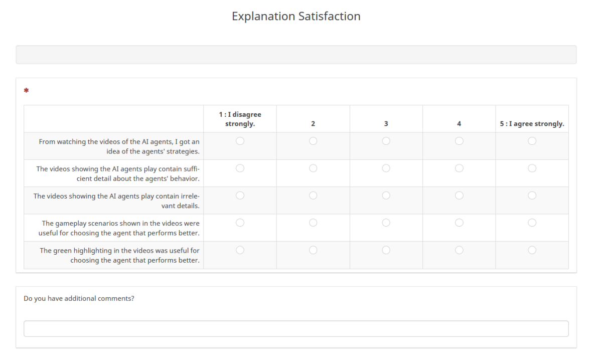Image resolution: width=600 pixels, height=364 pixels.
Task: Select 1 for 'green highlighting was useful'
Action: click(240, 250)
